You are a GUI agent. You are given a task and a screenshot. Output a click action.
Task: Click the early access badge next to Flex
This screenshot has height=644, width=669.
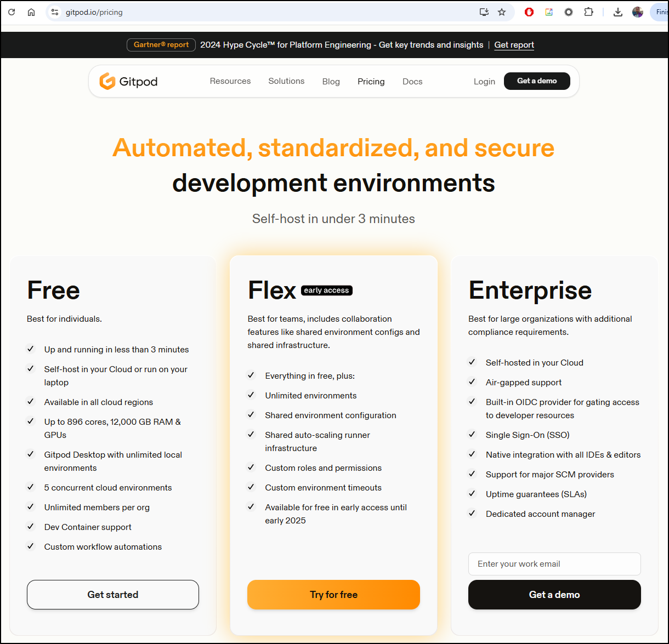pyautogui.click(x=327, y=290)
